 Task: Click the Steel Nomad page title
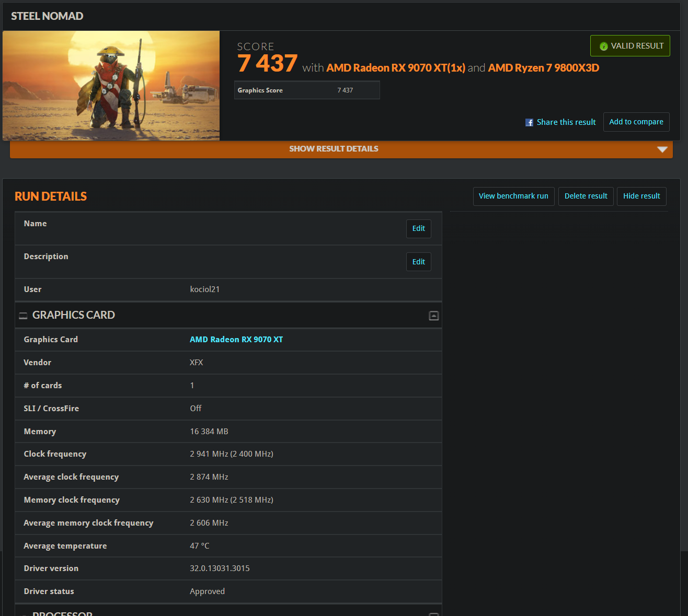click(x=47, y=16)
